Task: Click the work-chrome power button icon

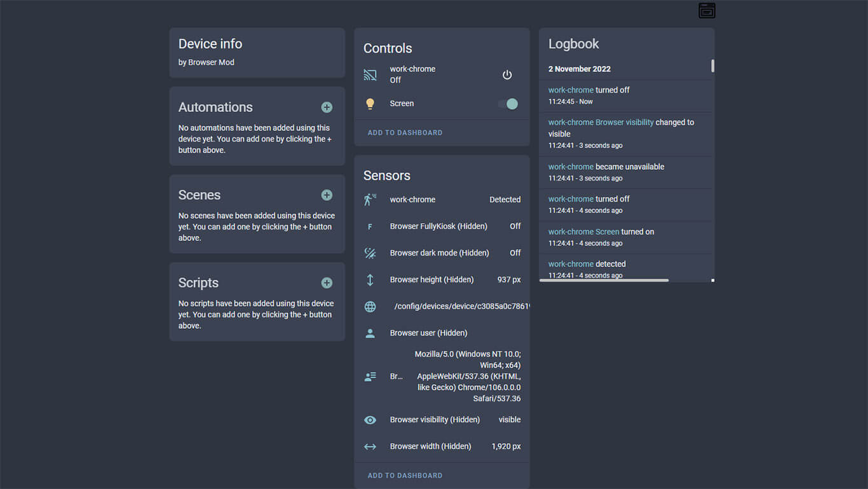Action: pos(507,75)
